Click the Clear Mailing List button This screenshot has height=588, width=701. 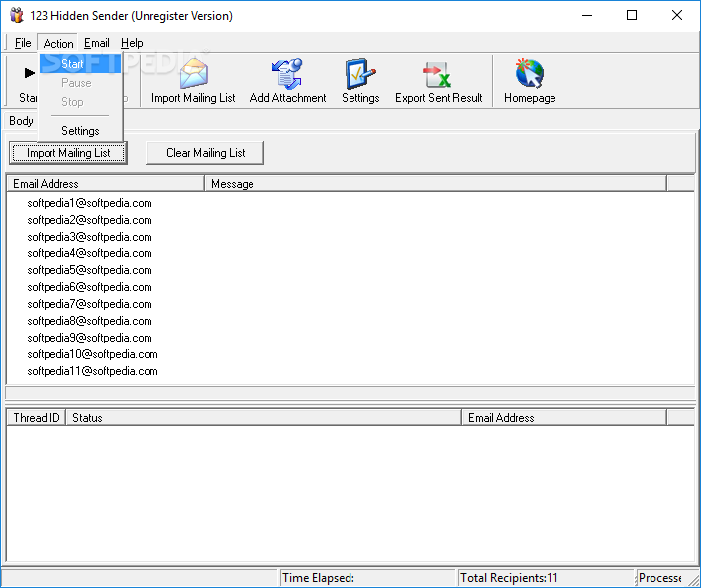[205, 153]
